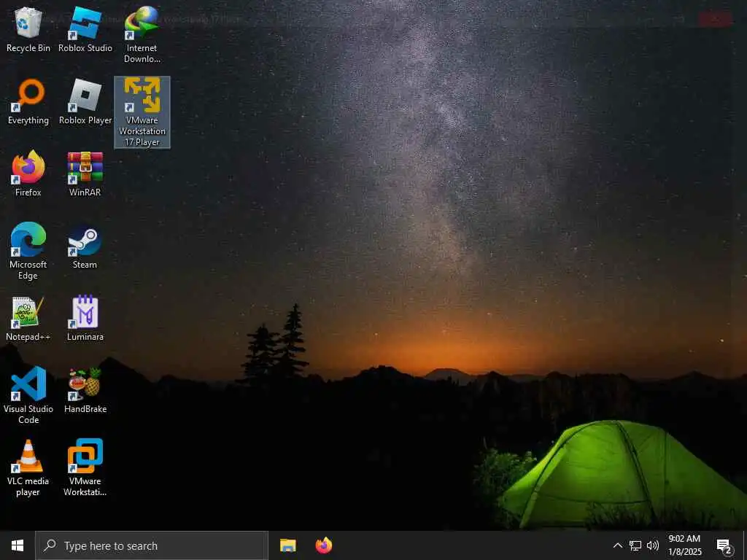Select the Notepad++ desktop shortcut
747x560 pixels.
(28, 319)
